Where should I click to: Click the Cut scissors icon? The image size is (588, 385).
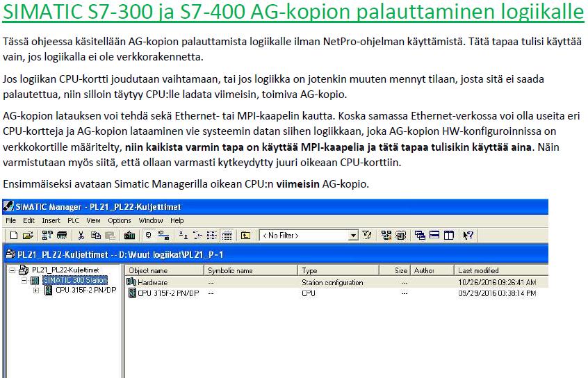click(81, 236)
